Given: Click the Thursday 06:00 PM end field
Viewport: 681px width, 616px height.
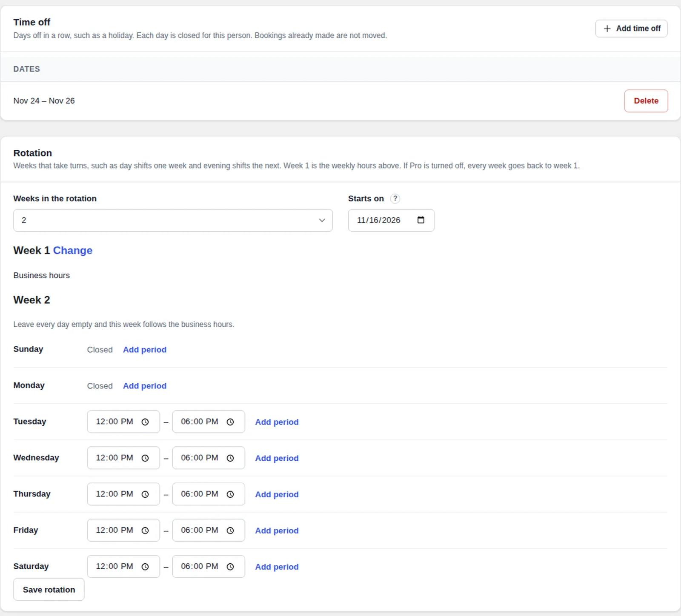Looking at the screenshot, I should click(209, 494).
